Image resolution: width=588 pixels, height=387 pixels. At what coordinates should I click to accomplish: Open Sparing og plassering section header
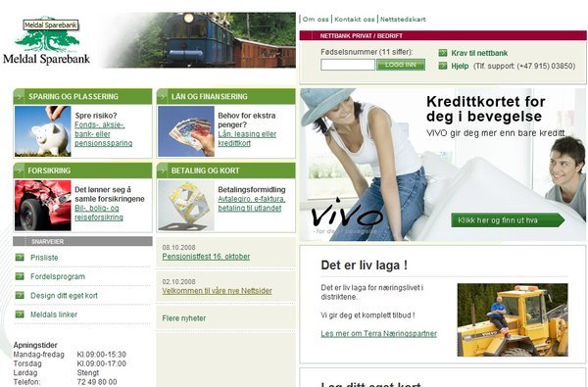coord(82,96)
